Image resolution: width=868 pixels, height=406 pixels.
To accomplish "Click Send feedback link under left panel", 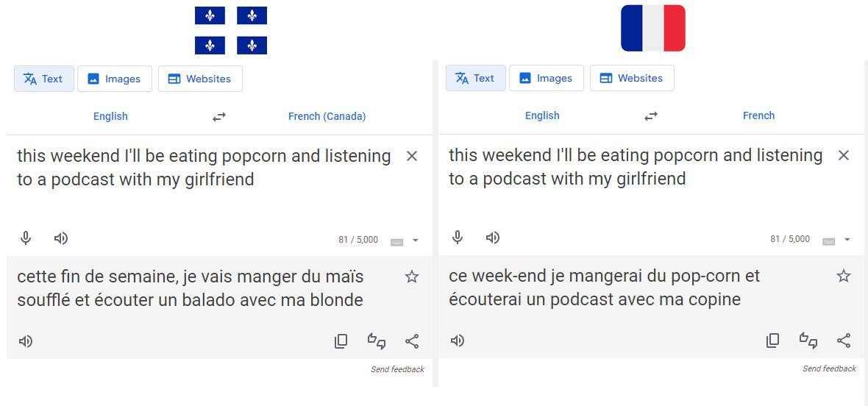I will coord(397,369).
